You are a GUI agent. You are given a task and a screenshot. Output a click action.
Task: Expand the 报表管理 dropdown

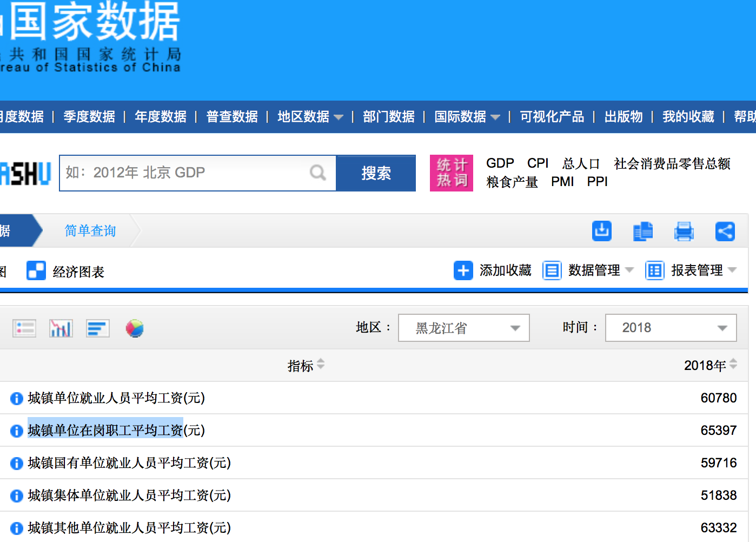tap(697, 270)
